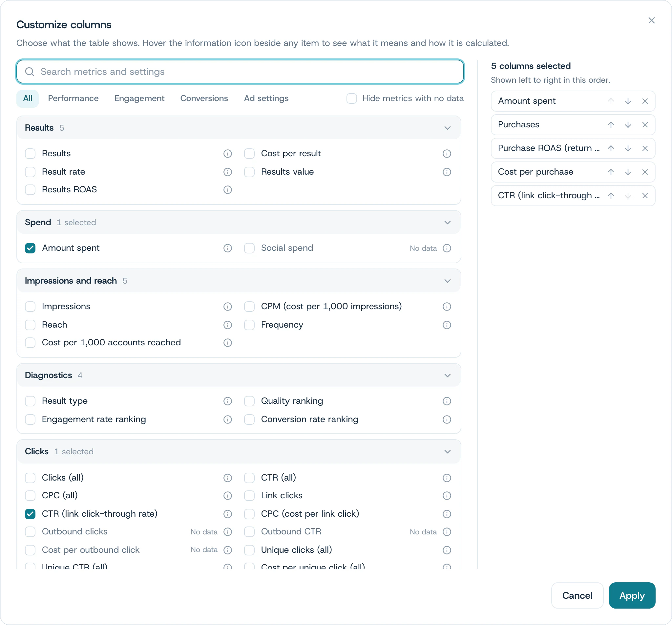Switch to the Engagement tab
This screenshot has height=625, width=672.
tap(139, 98)
